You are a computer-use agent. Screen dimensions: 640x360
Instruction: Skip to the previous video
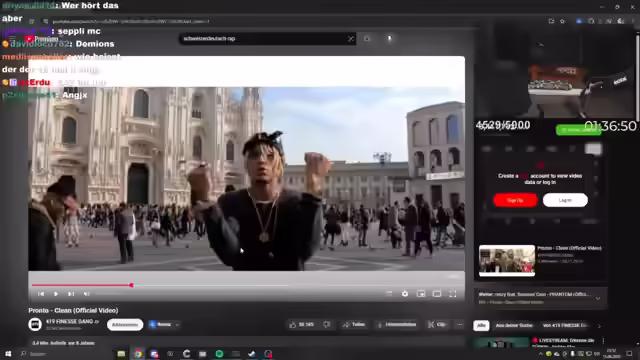[41, 294]
